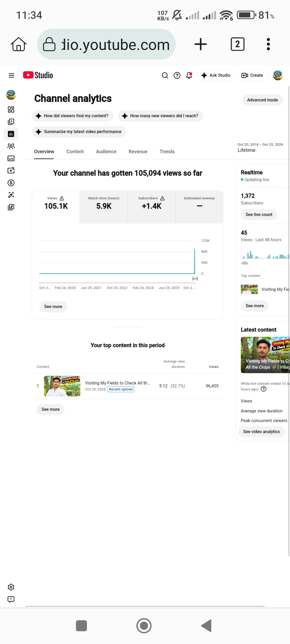Switch to the Content tab
Screen dimensions: 290x644
coord(75,152)
